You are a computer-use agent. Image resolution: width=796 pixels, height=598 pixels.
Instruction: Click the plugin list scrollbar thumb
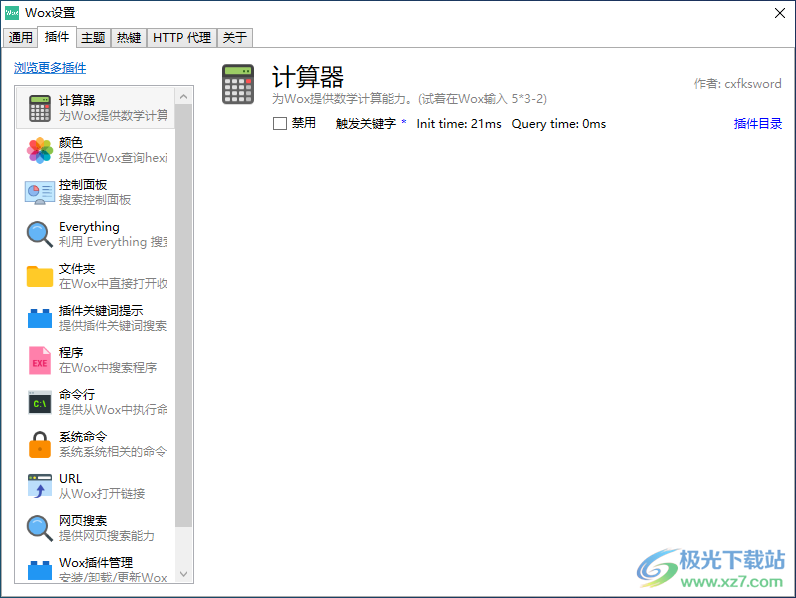point(183,315)
